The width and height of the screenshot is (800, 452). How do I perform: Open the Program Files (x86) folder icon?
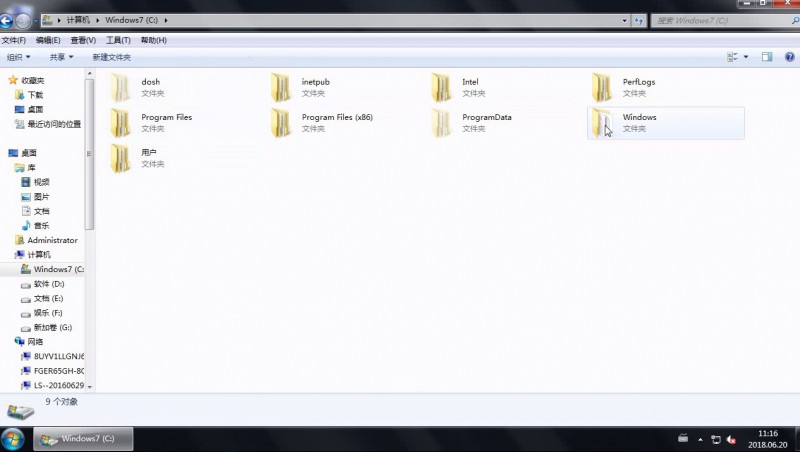[281, 123]
